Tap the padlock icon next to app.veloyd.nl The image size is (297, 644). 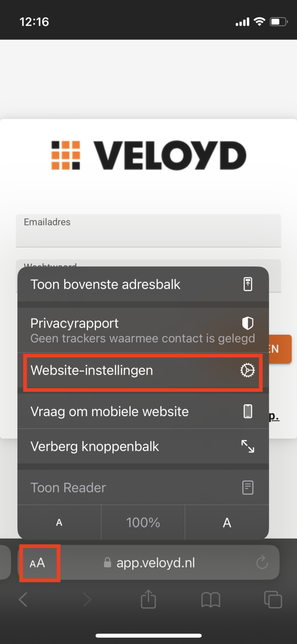108,563
